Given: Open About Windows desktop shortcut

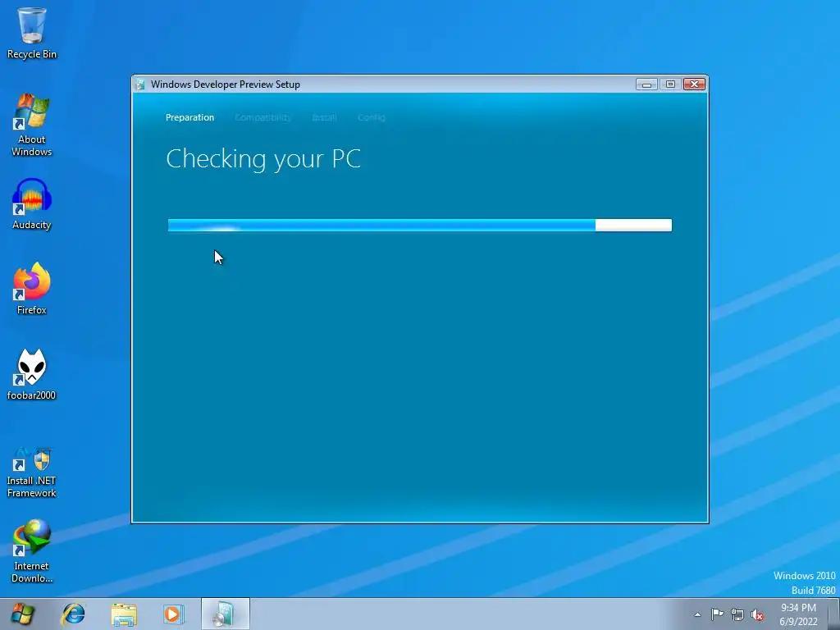Looking at the screenshot, I should coord(32,125).
